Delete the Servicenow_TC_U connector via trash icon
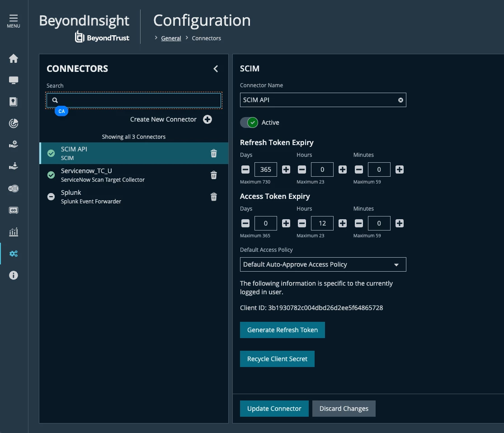504x433 pixels. 213,175
